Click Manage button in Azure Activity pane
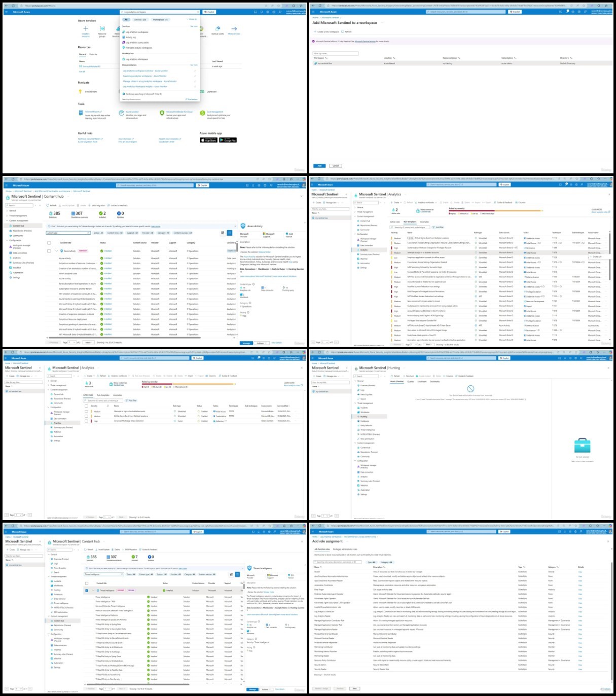The image size is (616, 696). coord(246,343)
